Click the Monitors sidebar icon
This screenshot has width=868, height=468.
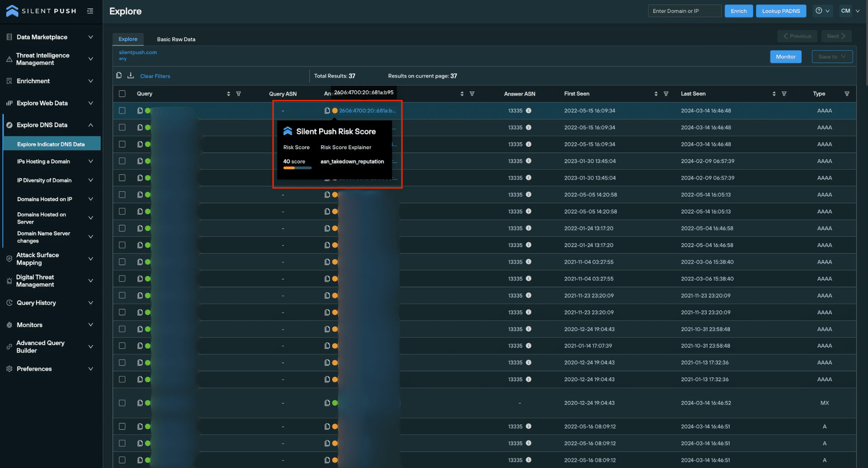click(x=9, y=325)
